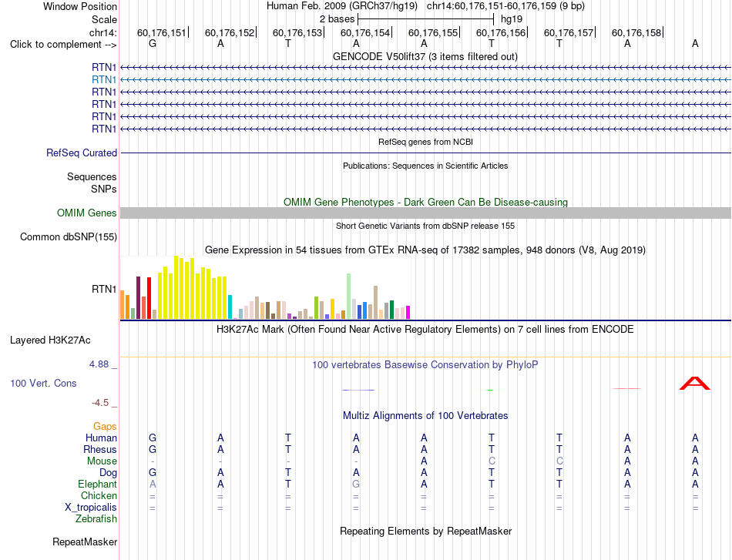Viewport: 732px width, 560px height.
Task: Click the Rhesus species label
Action: tap(100, 449)
